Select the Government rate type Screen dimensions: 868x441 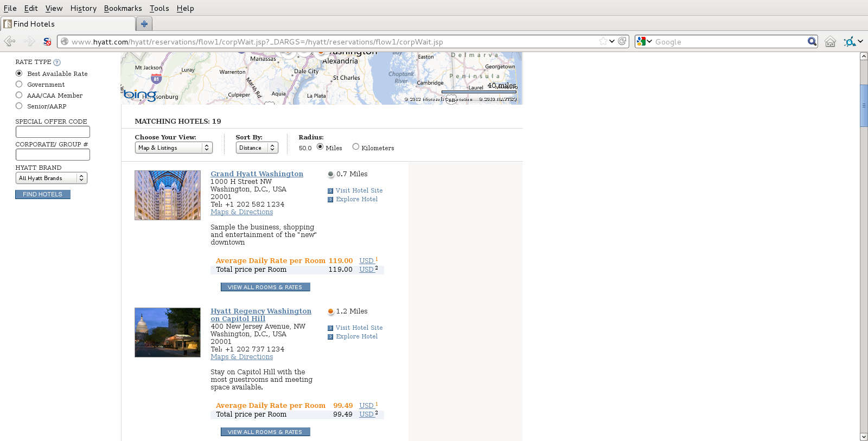pyautogui.click(x=19, y=84)
